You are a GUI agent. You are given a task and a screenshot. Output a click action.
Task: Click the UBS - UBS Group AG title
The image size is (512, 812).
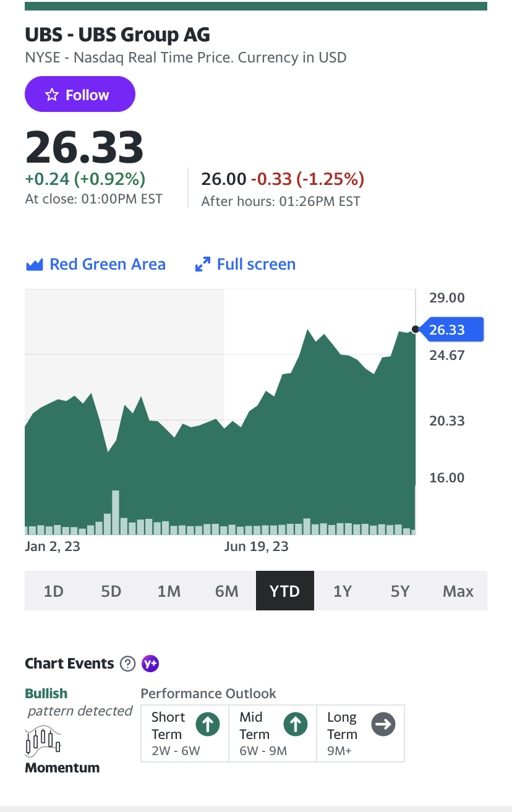[x=117, y=34]
